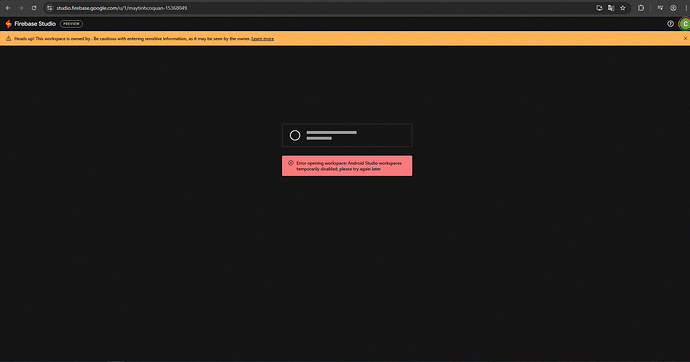Image resolution: width=690 pixels, height=362 pixels.
Task: Click the 'Heads up! This workspace is owned by' text
Action: tap(53, 39)
